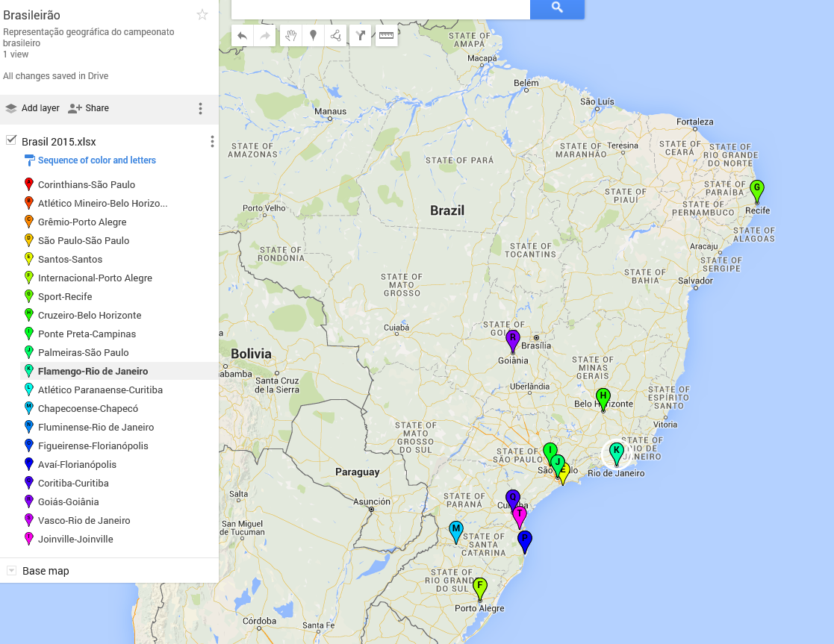Select Sport-Recife entry
This screenshot has width=834, height=644.
pos(65,296)
